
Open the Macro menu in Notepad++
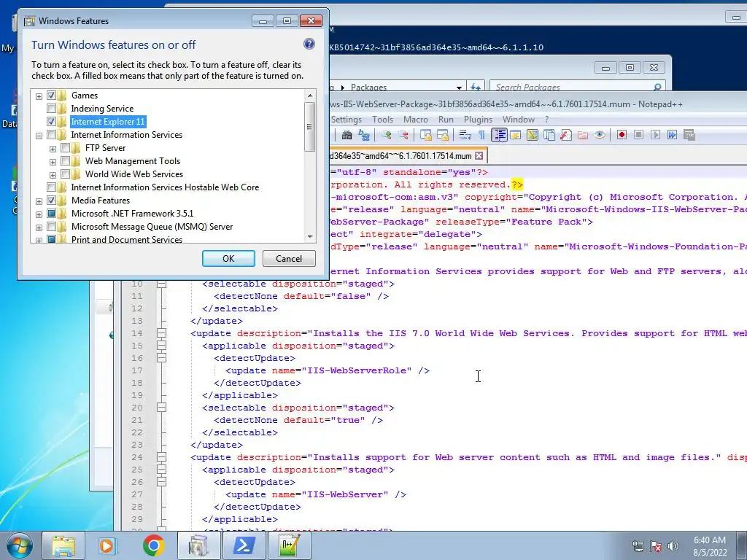(x=416, y=120)
